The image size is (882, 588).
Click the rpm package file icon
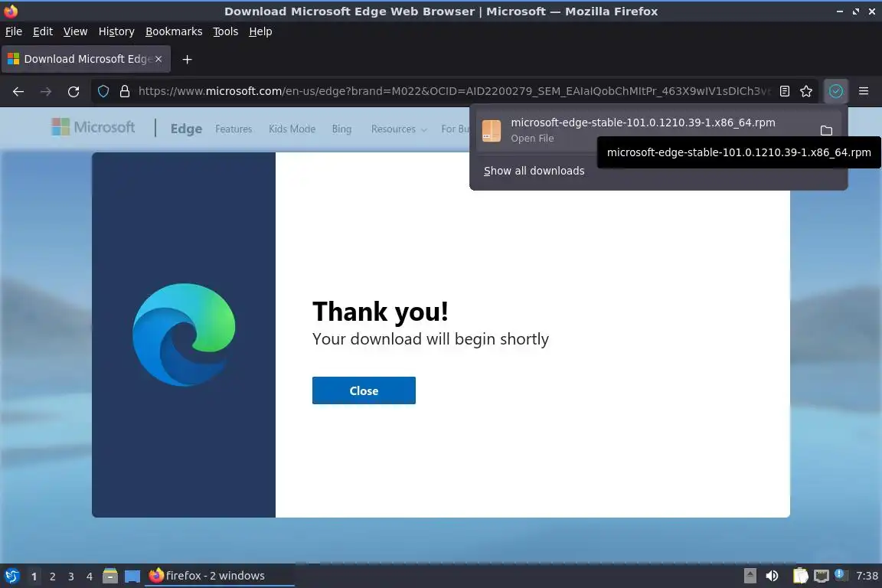(x=491, y=131)
